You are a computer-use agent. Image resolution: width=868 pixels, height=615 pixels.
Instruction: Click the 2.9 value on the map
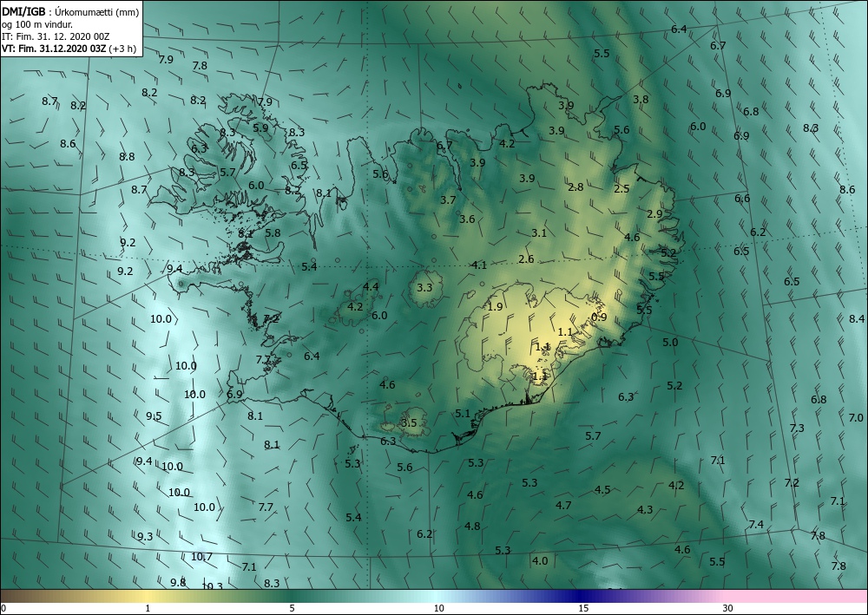(654, 213)
